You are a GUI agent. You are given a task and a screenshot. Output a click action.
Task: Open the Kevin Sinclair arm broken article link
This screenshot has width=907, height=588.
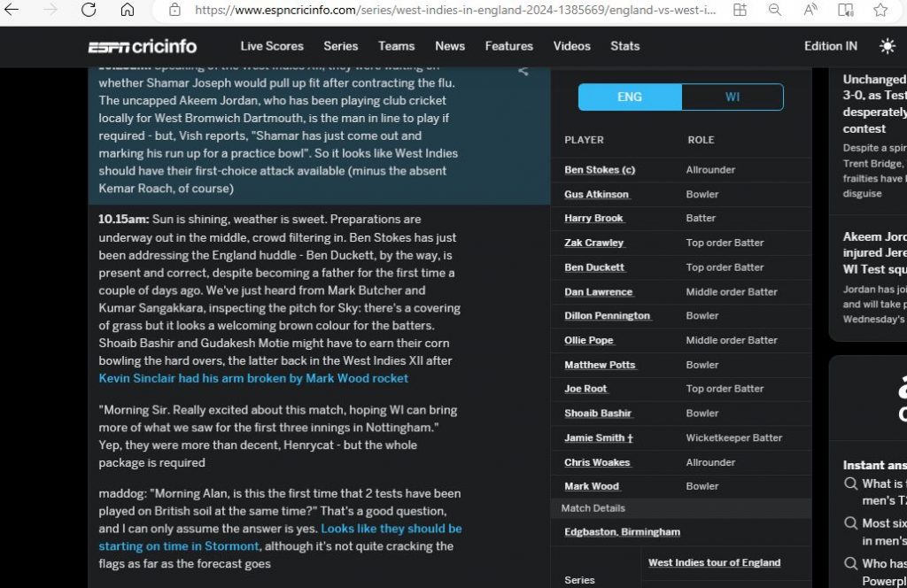(253, 378)
